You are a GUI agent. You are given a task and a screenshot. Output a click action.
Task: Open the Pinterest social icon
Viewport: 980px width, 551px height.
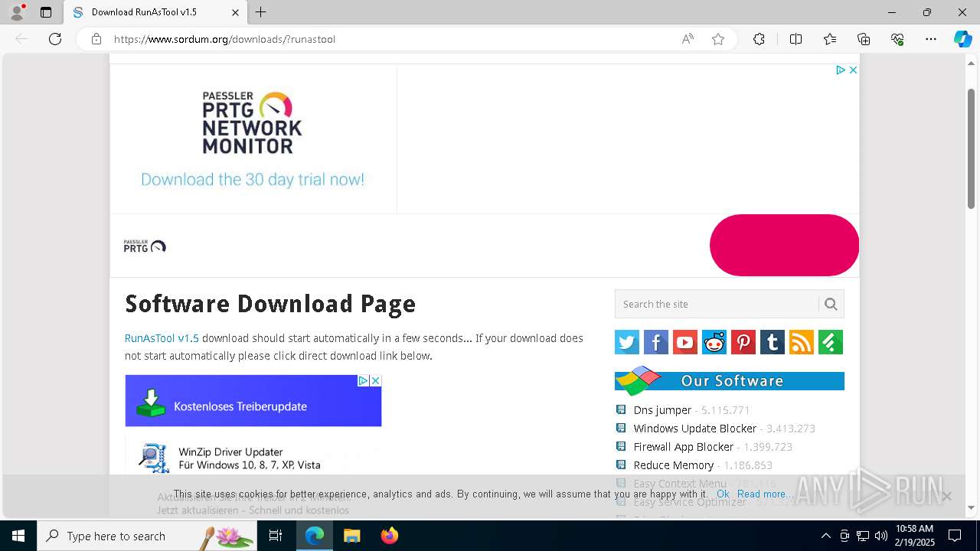[743, 342]
